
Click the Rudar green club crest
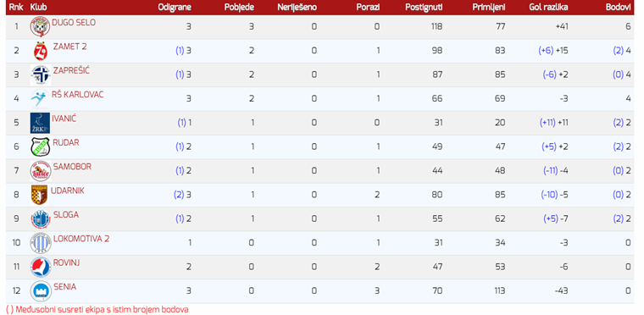(41, 147)
